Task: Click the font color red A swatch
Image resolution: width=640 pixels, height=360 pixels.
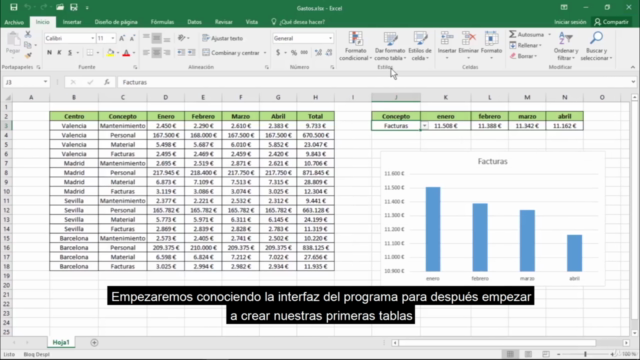Action: tap(126, 53)
